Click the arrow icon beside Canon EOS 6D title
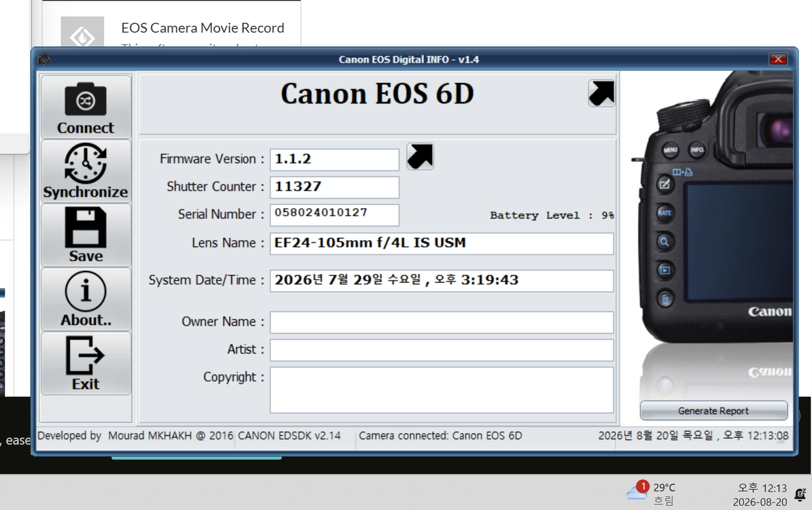The height and width of the screenshot is (510, 812). pos(601,93)
